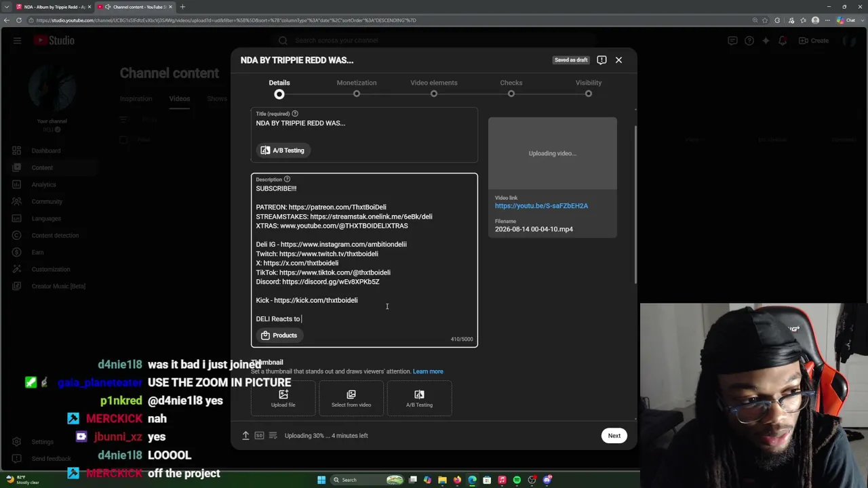Follow the Learn more thumbnail link
This screenshot has width=868, height=488.
[x=428, y=371]
